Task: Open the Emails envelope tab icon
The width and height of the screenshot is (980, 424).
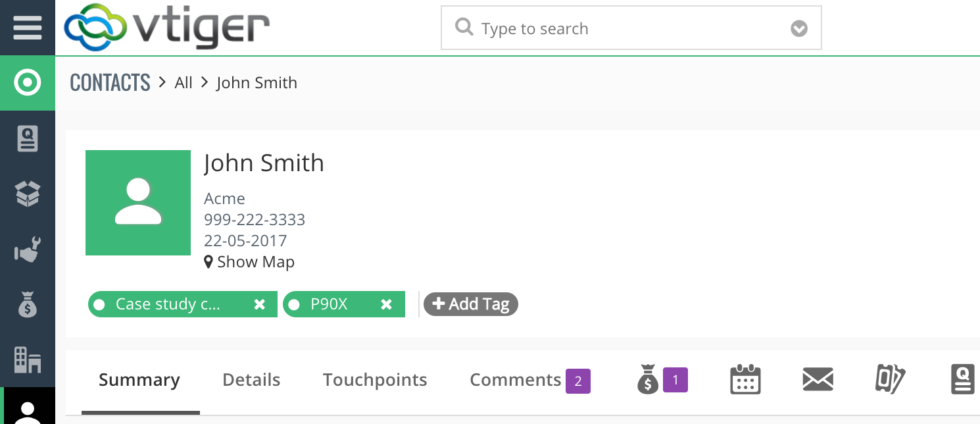Action: tap(818, 380)
